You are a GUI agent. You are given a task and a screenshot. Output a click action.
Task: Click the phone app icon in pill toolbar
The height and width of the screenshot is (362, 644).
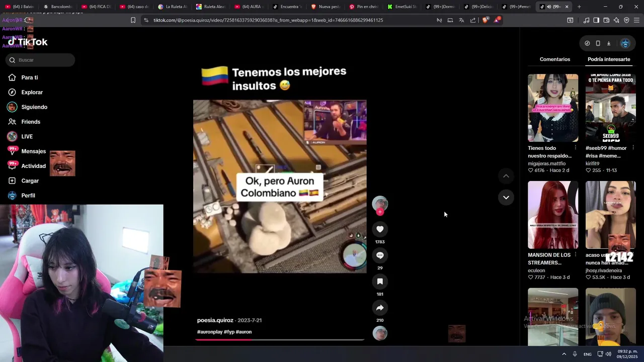pos(598,43)
